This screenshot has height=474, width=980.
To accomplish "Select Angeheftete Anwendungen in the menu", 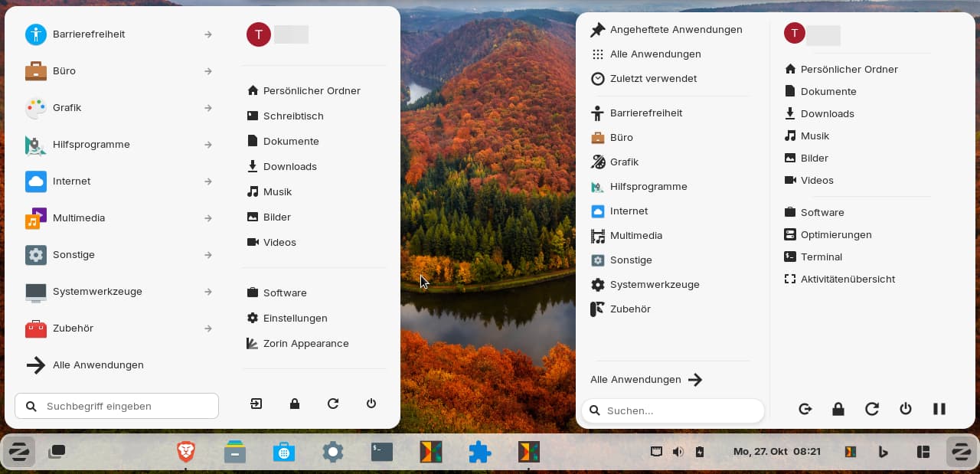I will [x=667, y=30].
